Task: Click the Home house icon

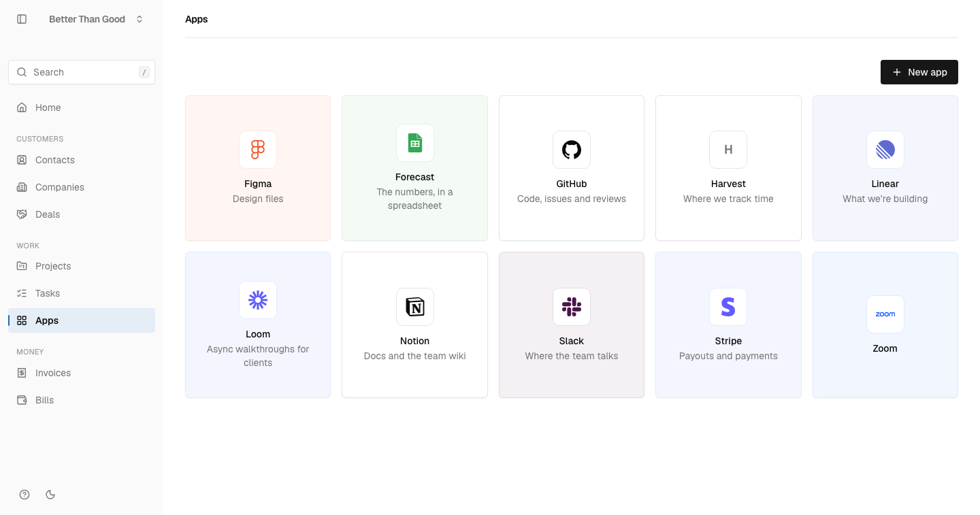Action: [22, 107]
